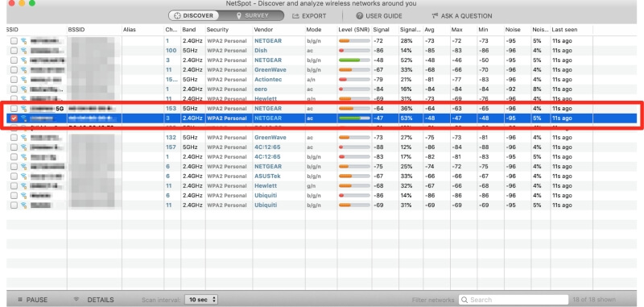
Task: Click the Export share icon
Action: 295,16
